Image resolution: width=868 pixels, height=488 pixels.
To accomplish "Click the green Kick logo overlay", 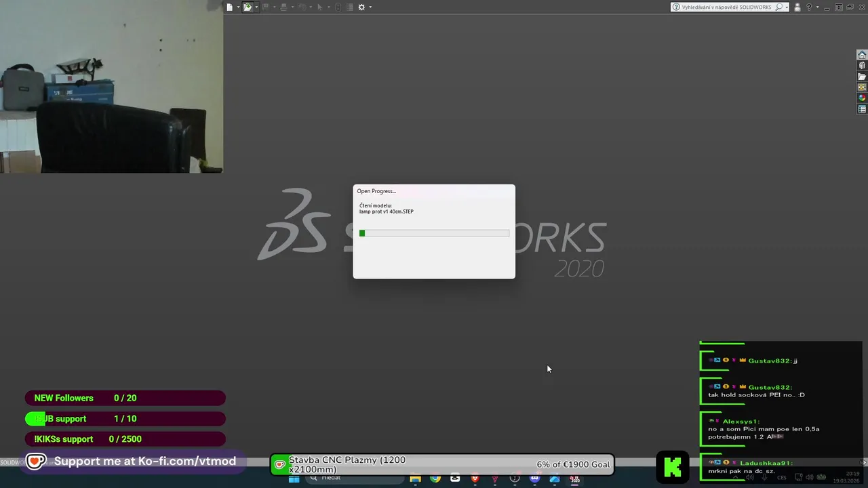I will pos(672,467).
